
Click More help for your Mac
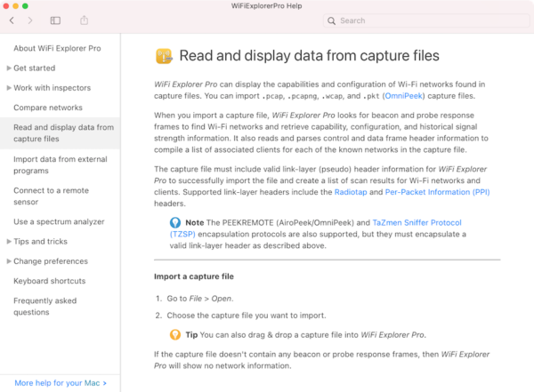click(61, 383)
